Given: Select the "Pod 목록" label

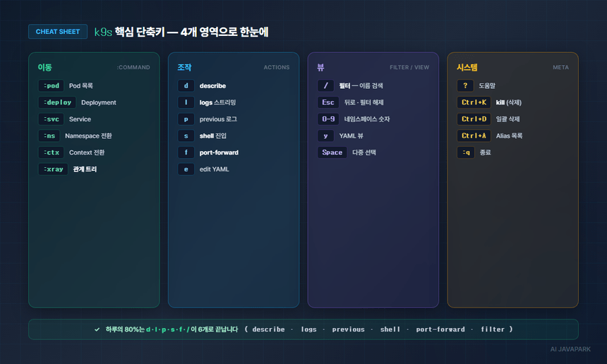Looking at the screenshot, I should pos(81,86).
